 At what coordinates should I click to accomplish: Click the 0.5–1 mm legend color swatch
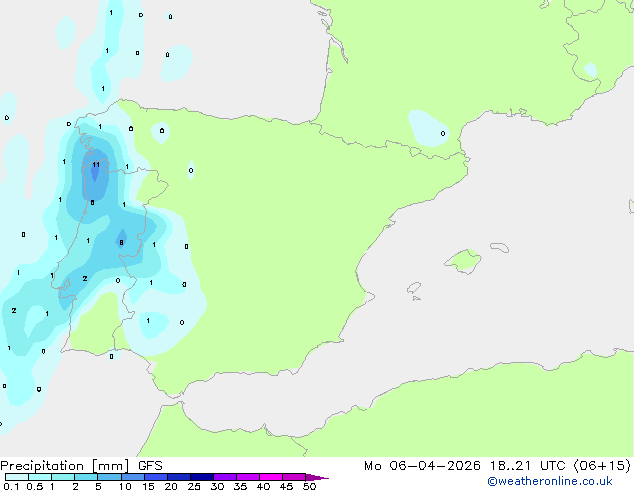pyautogui.click(x=40, y=477)
